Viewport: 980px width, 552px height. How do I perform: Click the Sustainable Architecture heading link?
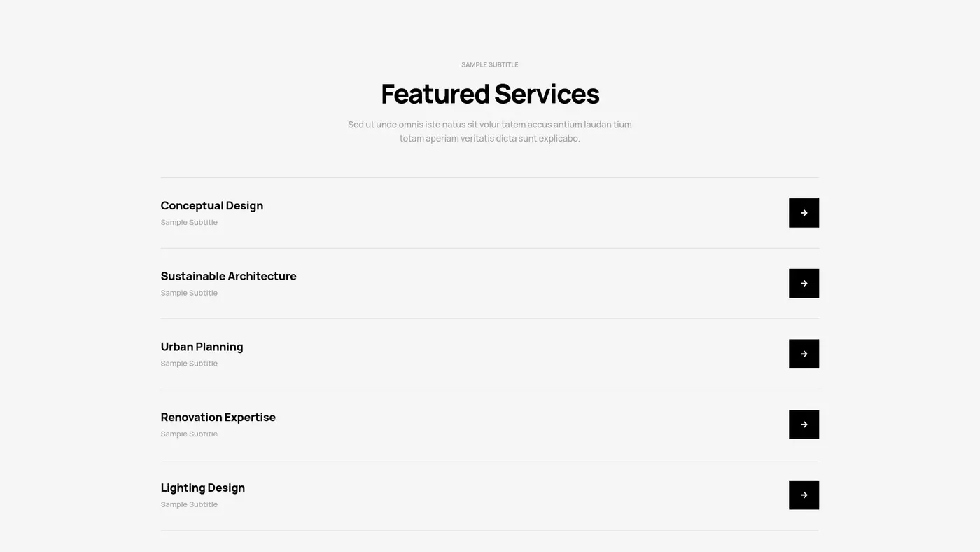point(228,277)
